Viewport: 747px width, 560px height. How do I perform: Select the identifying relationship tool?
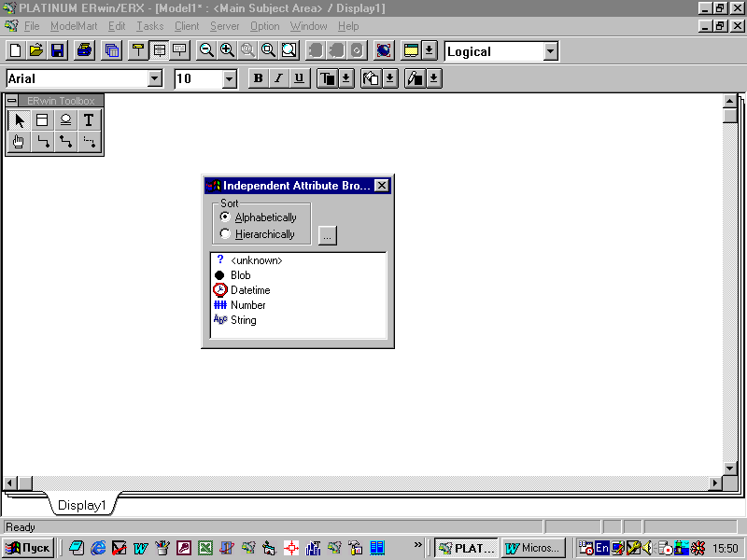42,142
